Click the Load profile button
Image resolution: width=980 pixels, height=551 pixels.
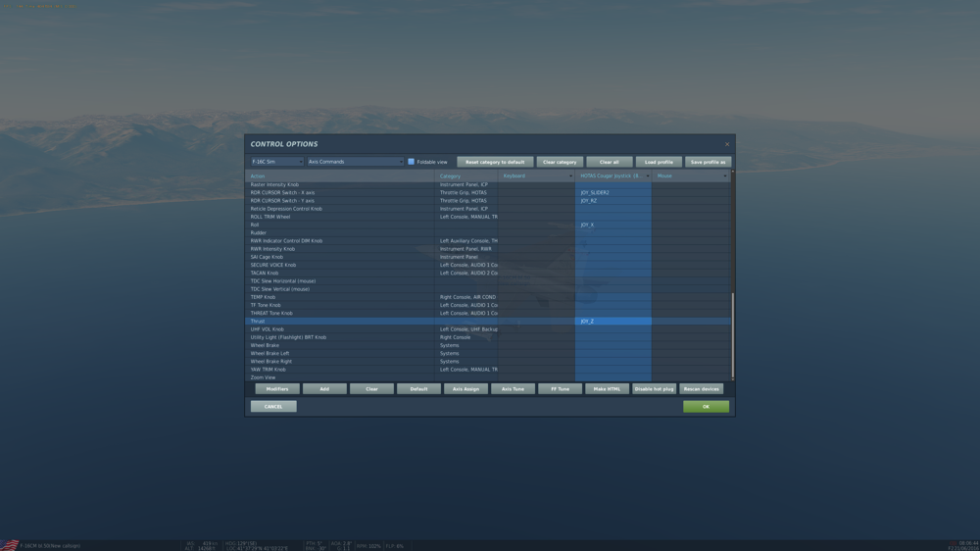659,162
